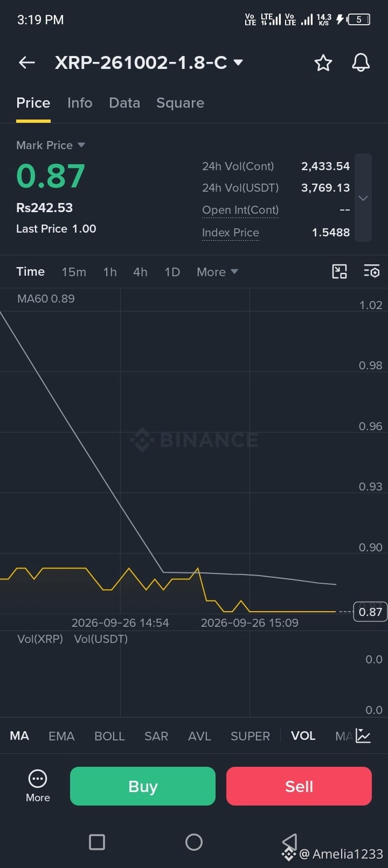The width and height of the screenshot is (388, 868).
Task: Select the 15m timeframe
Action: pos(74,272)
